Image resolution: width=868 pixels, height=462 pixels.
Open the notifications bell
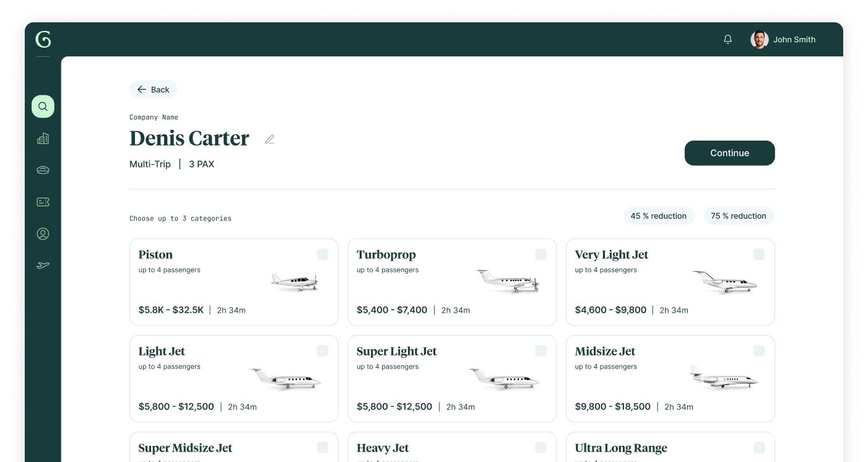tap(728, 39)
